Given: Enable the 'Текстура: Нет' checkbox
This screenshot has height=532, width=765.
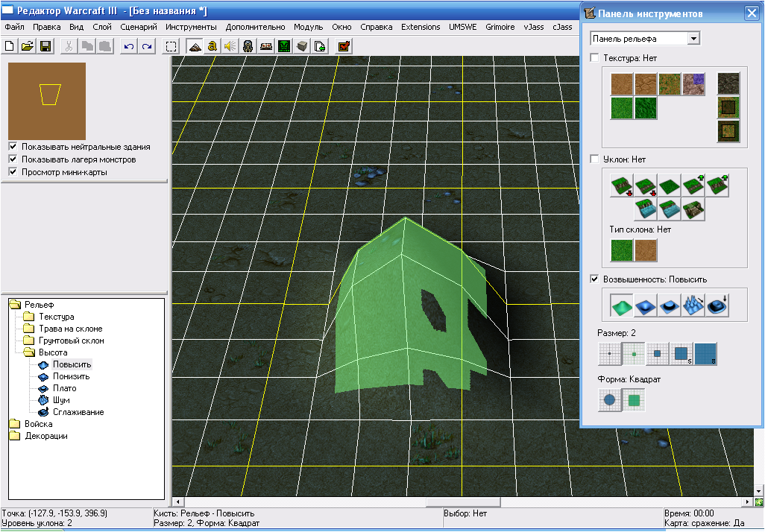Looking at the screenshot, I should pyautogui.click(x=594, y=57).
